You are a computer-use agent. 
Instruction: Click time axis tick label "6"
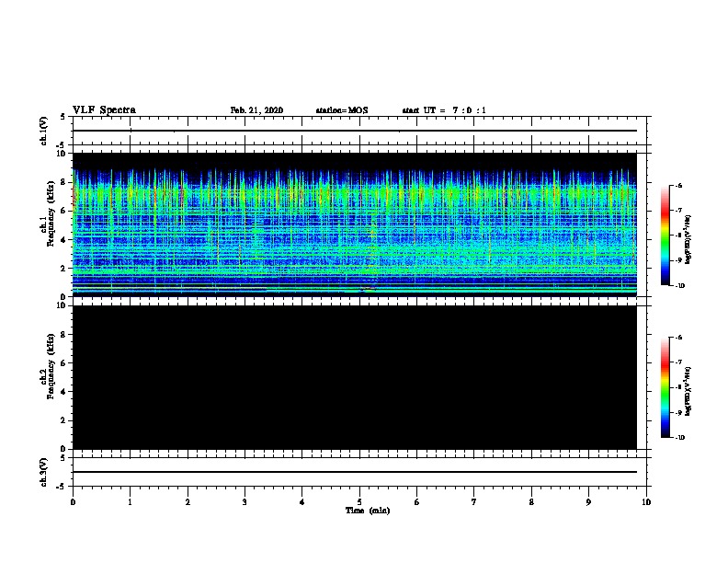point(417,502)
